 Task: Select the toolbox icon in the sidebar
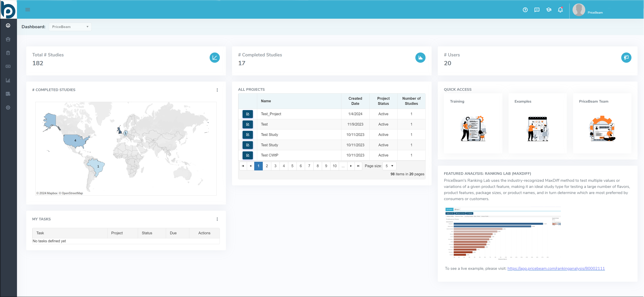pyautogui.click(x=8, y=39)
